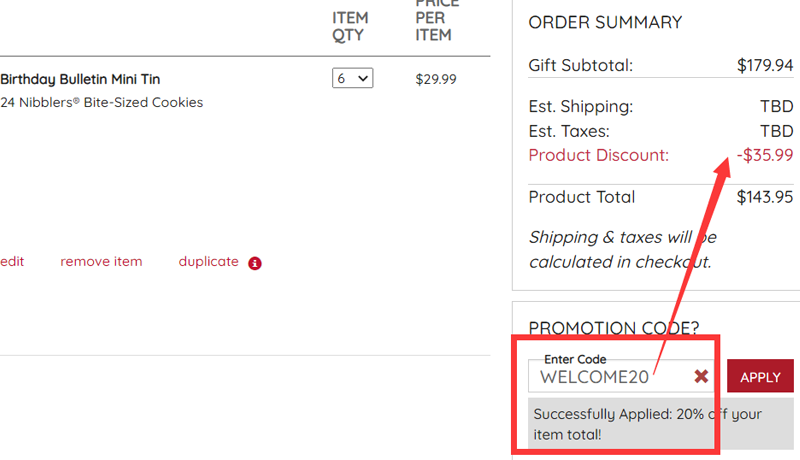Click the Birthday Bulletin Mini Tin title
The height and width of the screenshot is (460, 800).
click(x=80, y=79)
